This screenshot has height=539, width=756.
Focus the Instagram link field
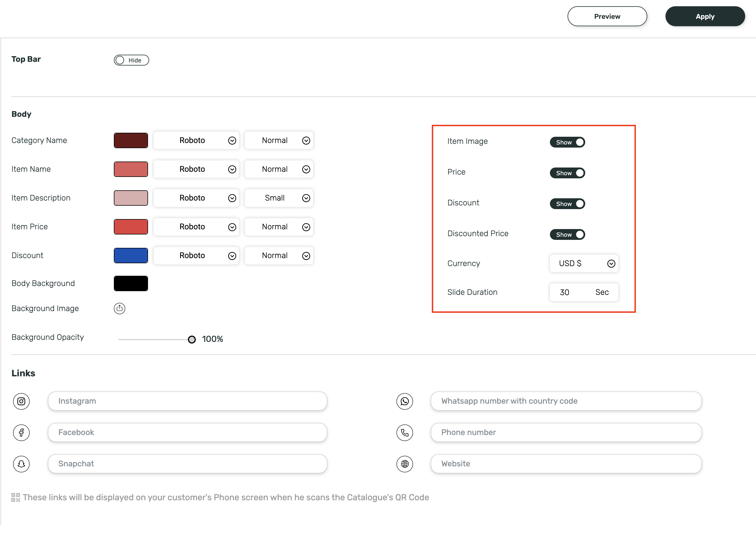coord(187,401)
